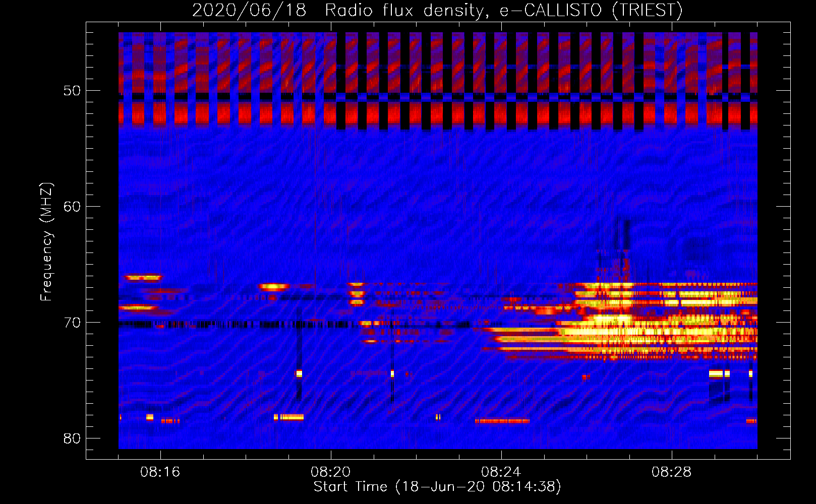Click the 'Start Time (18-Jun-20 08:14:38)' x-axis label

(437, 487)
